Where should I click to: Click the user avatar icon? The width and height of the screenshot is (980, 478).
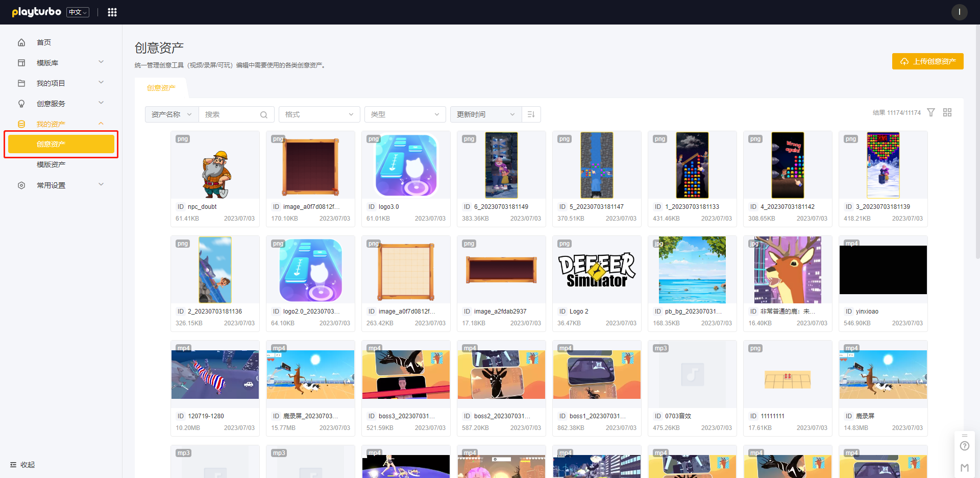[959, 12]
